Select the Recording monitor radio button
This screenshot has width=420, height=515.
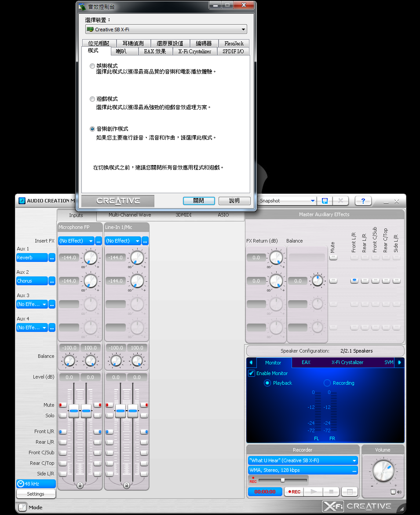point(327,383)
